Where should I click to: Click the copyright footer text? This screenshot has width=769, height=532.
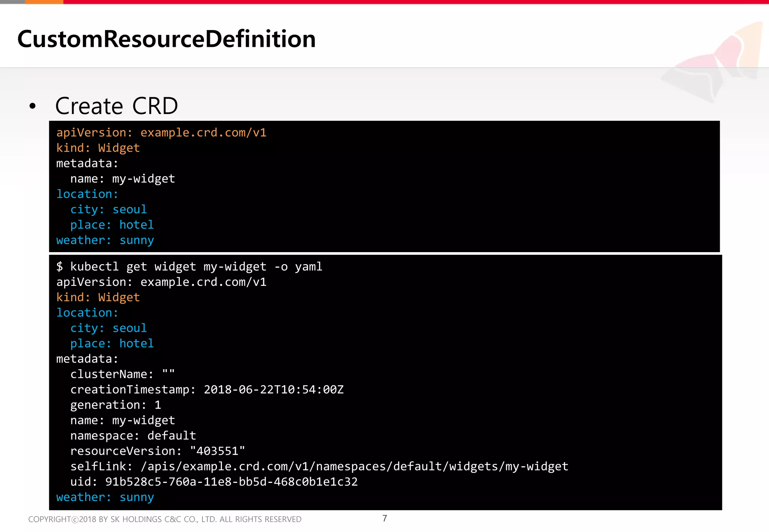coord(164,519)
